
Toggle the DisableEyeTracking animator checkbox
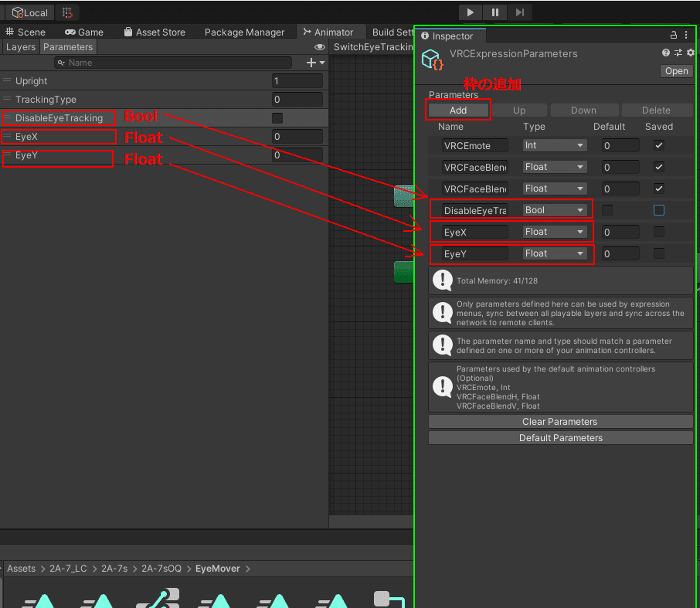pos(277,118)
